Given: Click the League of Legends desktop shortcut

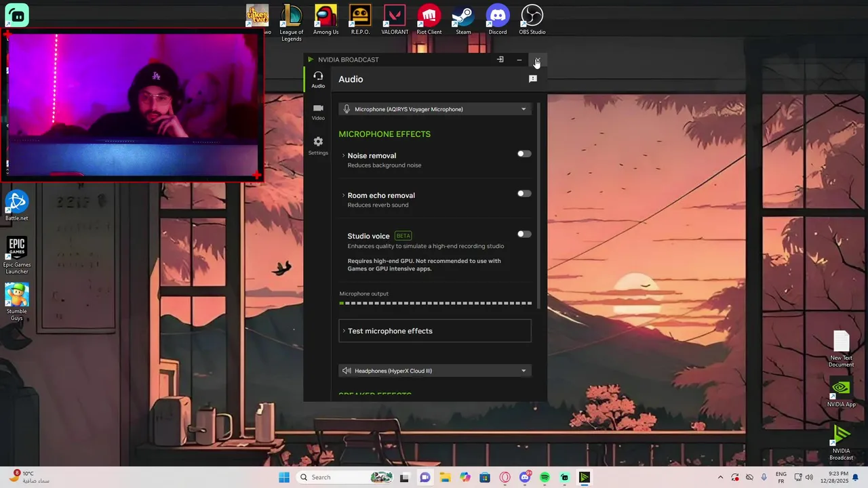Looking at the screenshot, I should (x=292, y=22).
